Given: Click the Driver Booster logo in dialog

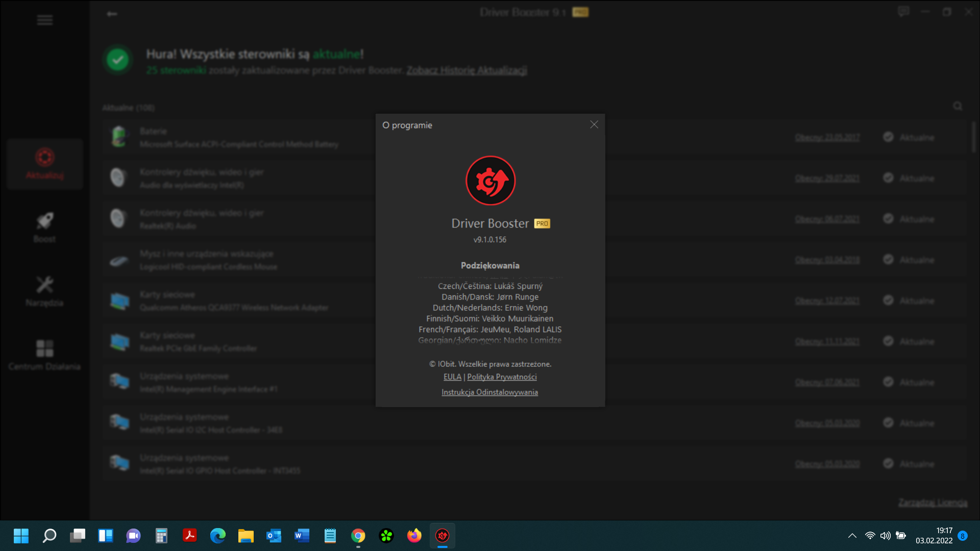Looking at the screenshot, I should (x=491, y=181).
